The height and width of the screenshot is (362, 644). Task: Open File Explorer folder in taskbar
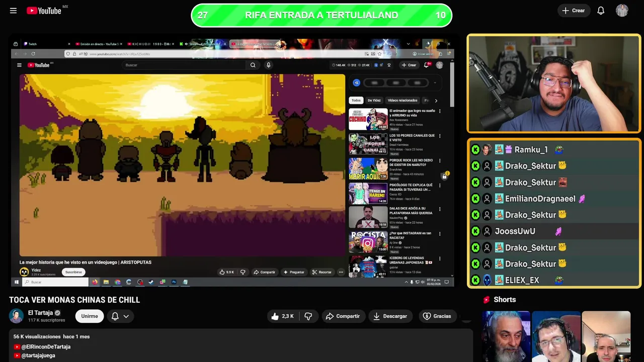pyautogui.click(x=106, y=282)
